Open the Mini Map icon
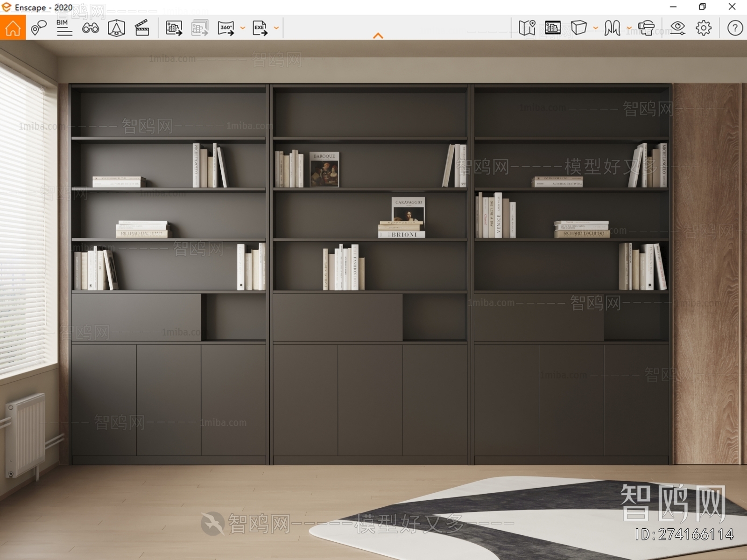 point(527,28)
